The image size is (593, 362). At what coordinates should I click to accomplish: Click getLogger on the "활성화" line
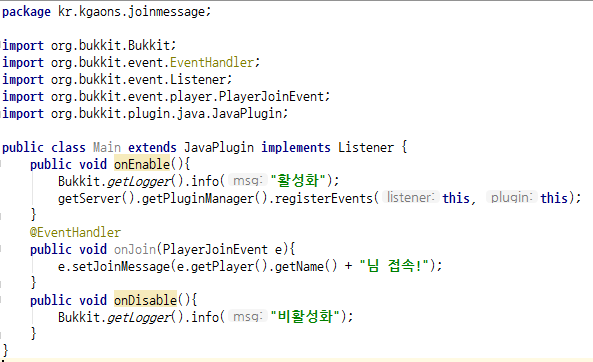139,182
